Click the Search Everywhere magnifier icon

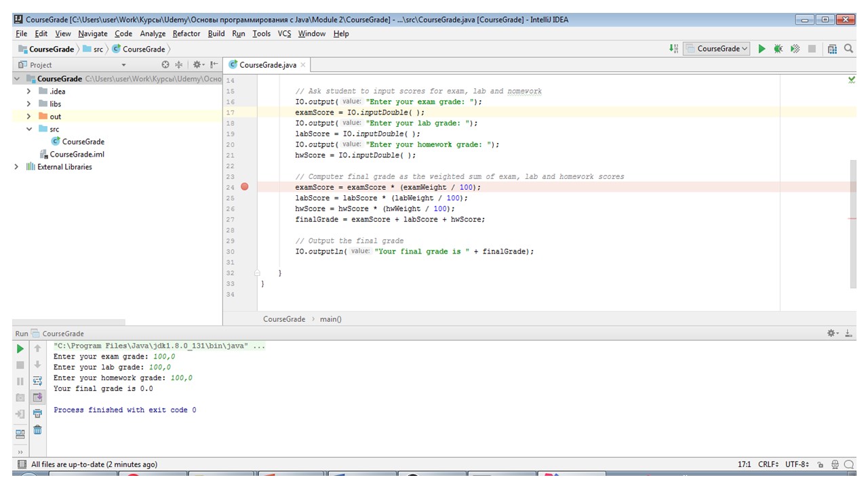pos(848,49)
